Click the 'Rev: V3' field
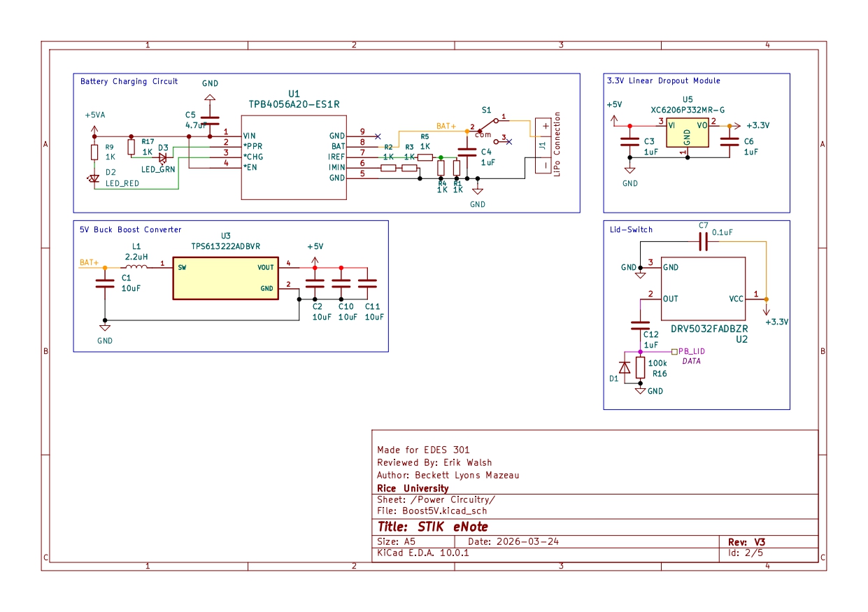The image size is (868, 612). pos(747,542)
